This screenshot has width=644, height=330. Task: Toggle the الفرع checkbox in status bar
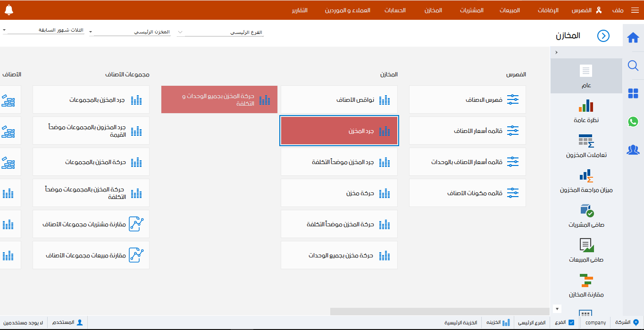tap(571, 323)
